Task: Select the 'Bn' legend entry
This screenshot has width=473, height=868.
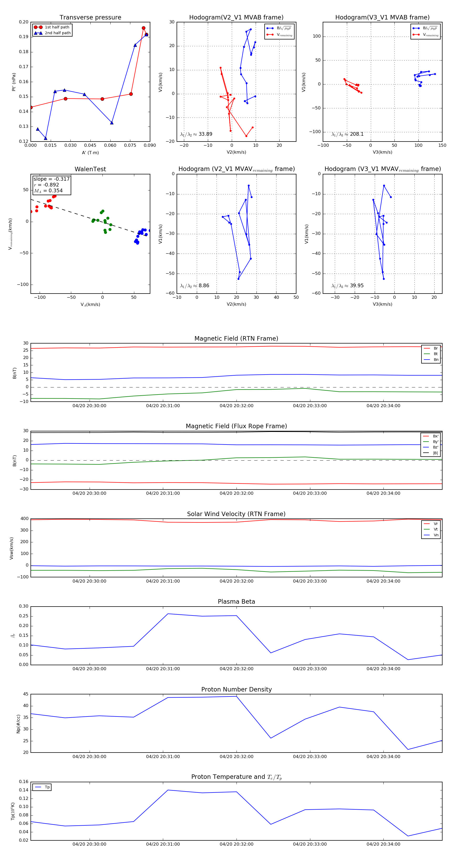Action: click(431, 360)
